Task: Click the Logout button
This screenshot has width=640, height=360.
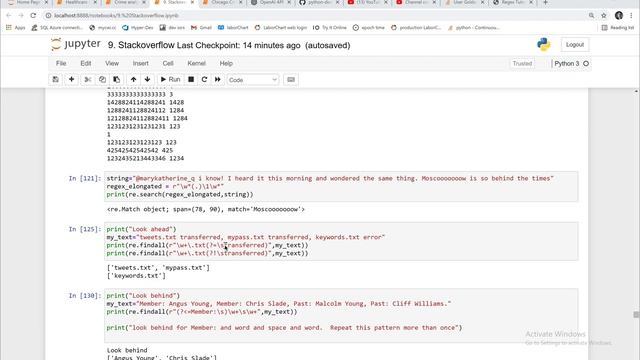Action: [575, 44]
